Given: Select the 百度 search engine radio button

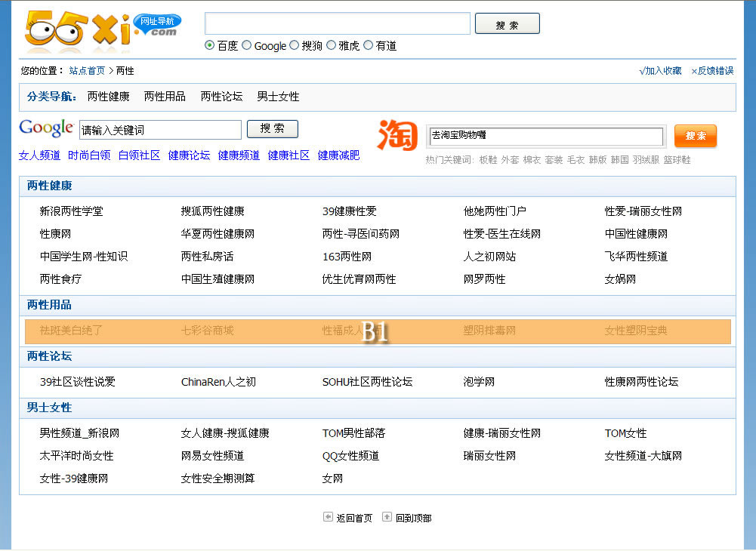Looking at the screenshot, I should 209,45.
